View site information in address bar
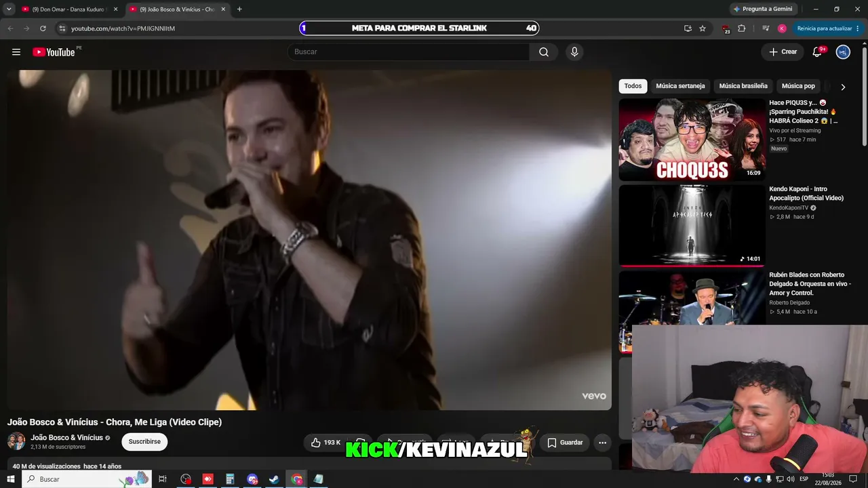Image resolution: width=868 pixels, height=488 pixels. point(62,28)
